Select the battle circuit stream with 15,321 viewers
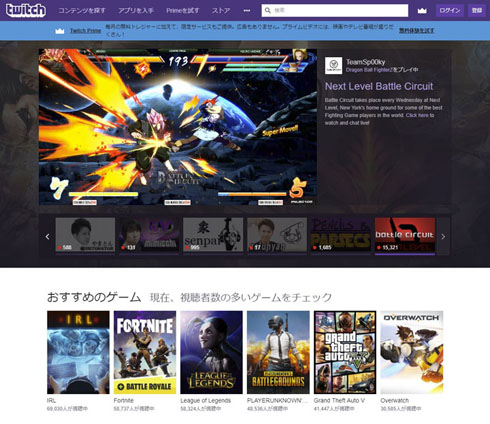The image size is (490, 424). tap(405, 235)
